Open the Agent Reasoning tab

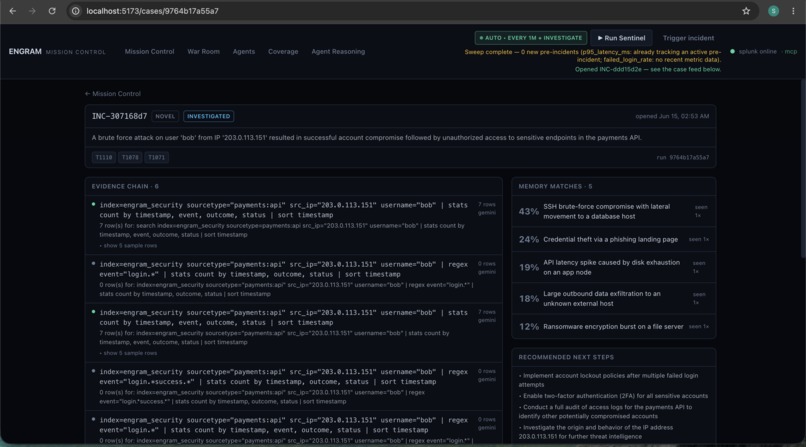coord(338,51)
